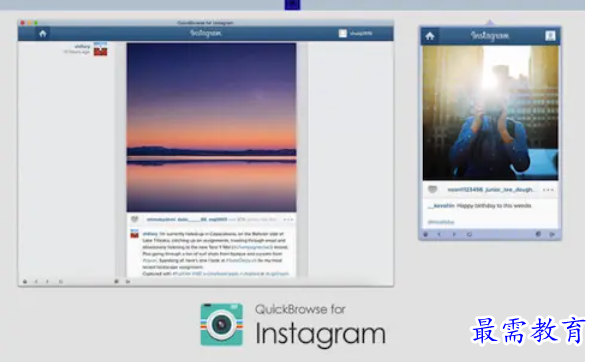Click dark square icon in large window bottom bar
Viewport: 594px width, 362px height.
117,281
